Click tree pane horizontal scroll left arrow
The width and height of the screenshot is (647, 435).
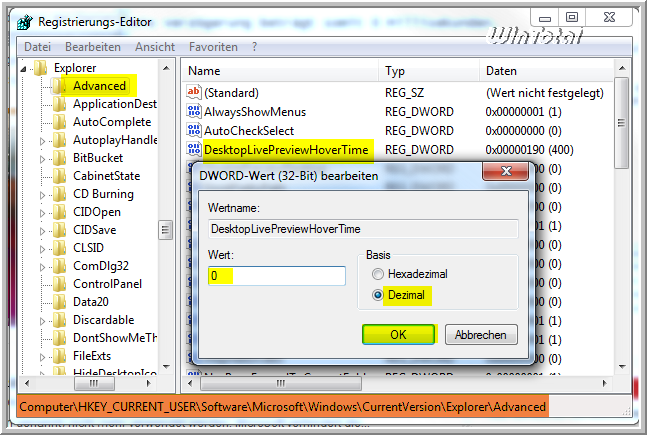click(x=27, y=383)
